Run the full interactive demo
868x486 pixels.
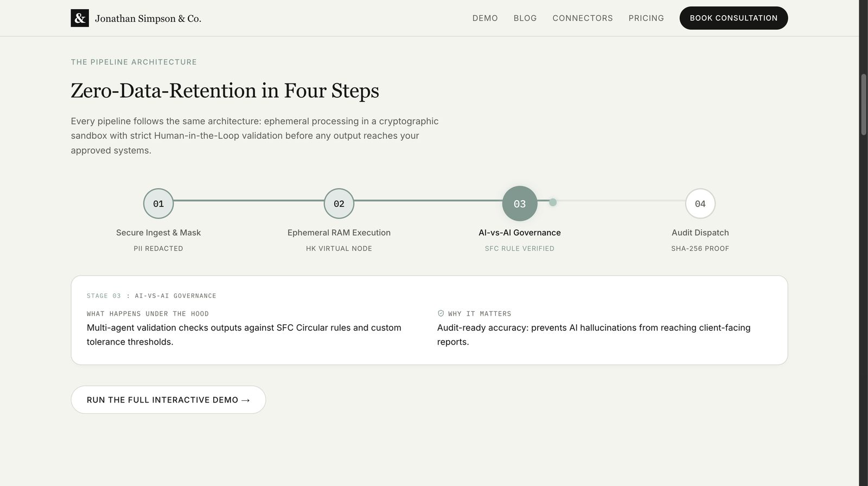pyautogui.click(x=168, y=400)
